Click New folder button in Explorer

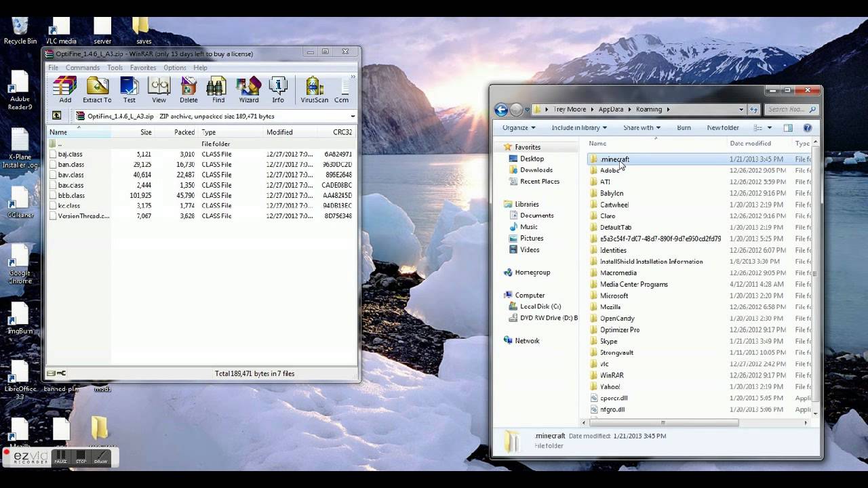click(723, 127)
